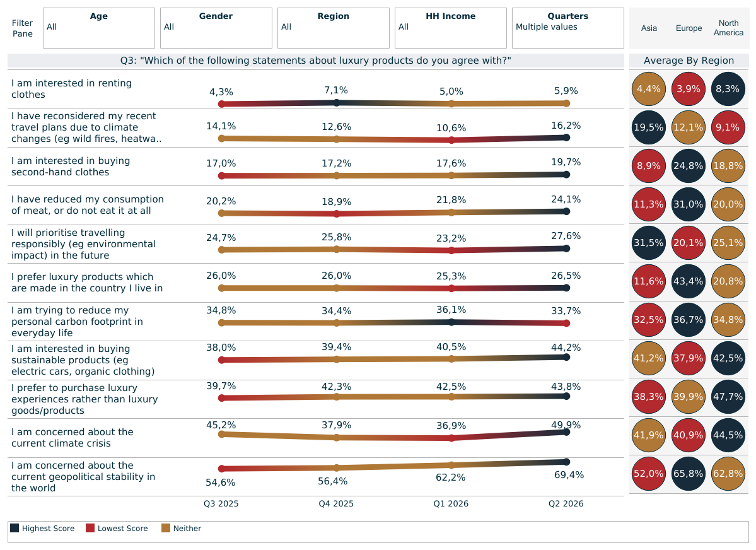Viewport: 756px width, 550px height.
Task: Select the Europe 43,4% bubble
Action: point(688,281)
